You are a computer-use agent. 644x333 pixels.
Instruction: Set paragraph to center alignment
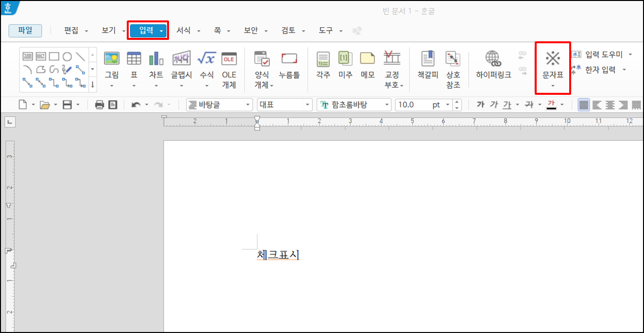(x=610, y=105)
